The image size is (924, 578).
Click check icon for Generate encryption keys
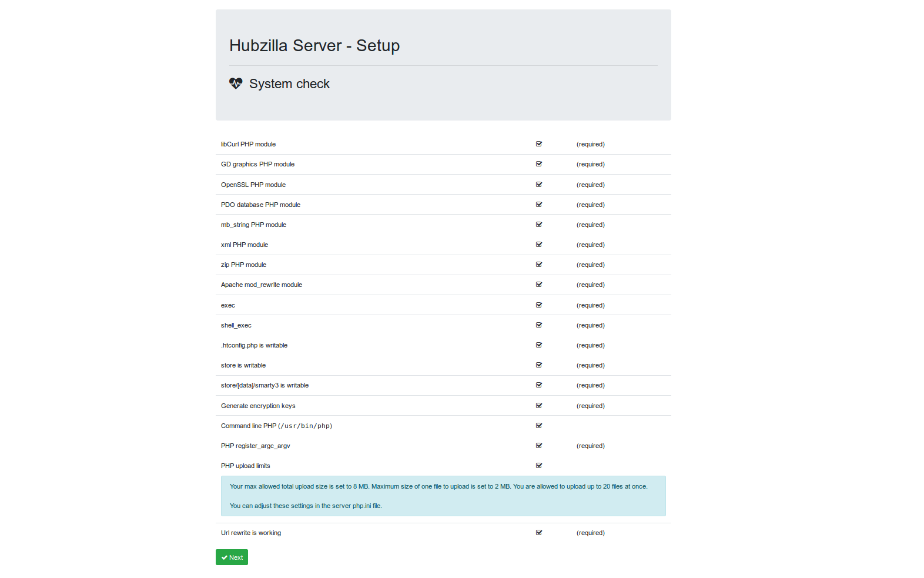pyautogui.click(x=539, y=406)
